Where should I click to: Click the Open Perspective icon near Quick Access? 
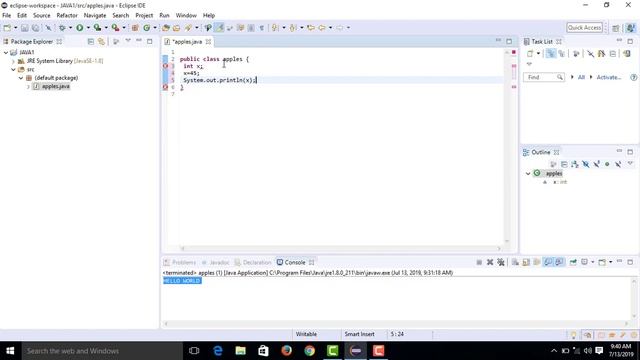click(x=616, y=28)
